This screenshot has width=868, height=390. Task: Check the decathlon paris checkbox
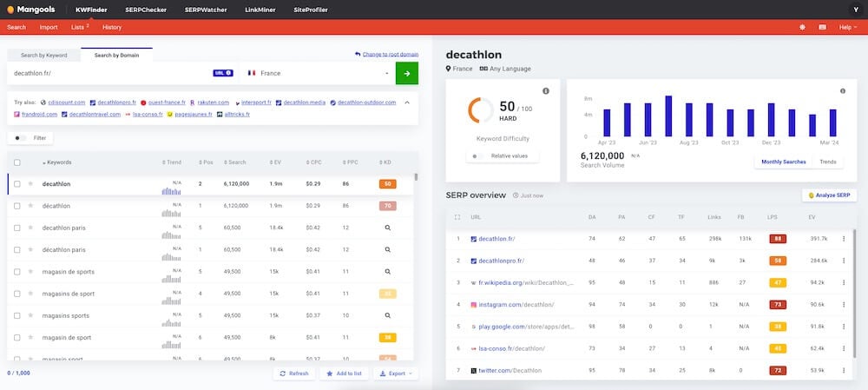17,228
